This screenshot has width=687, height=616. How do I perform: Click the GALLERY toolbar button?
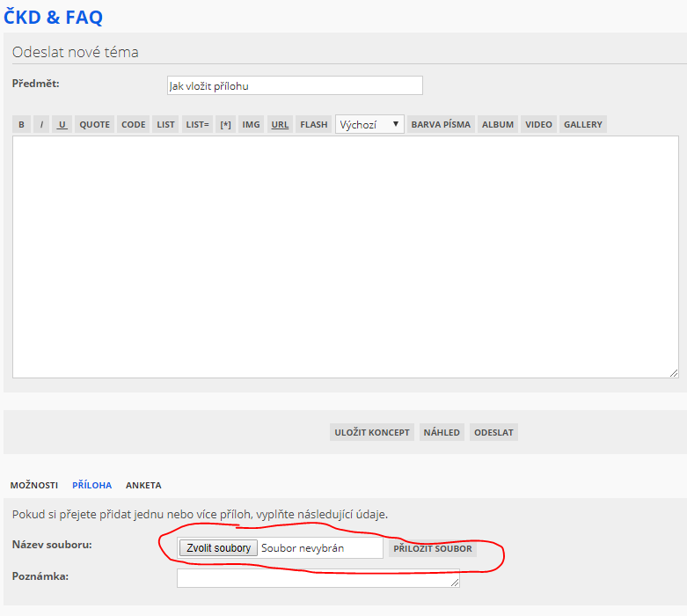[583, 125]
